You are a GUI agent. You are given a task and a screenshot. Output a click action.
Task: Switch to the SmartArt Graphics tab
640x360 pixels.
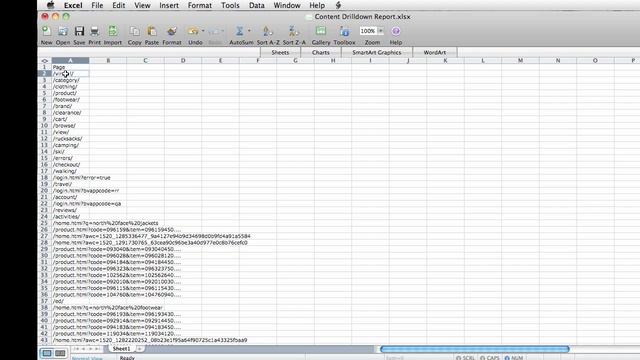377,52
